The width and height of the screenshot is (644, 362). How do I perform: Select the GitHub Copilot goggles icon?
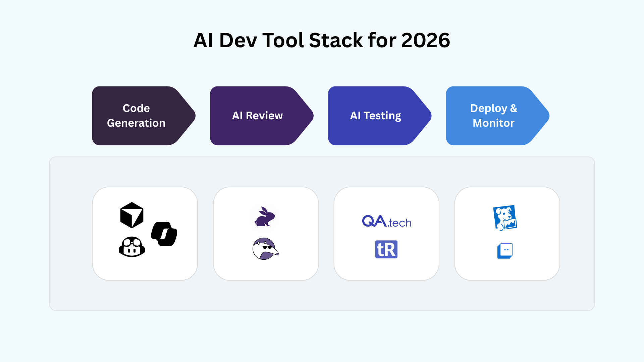(132, 247)
